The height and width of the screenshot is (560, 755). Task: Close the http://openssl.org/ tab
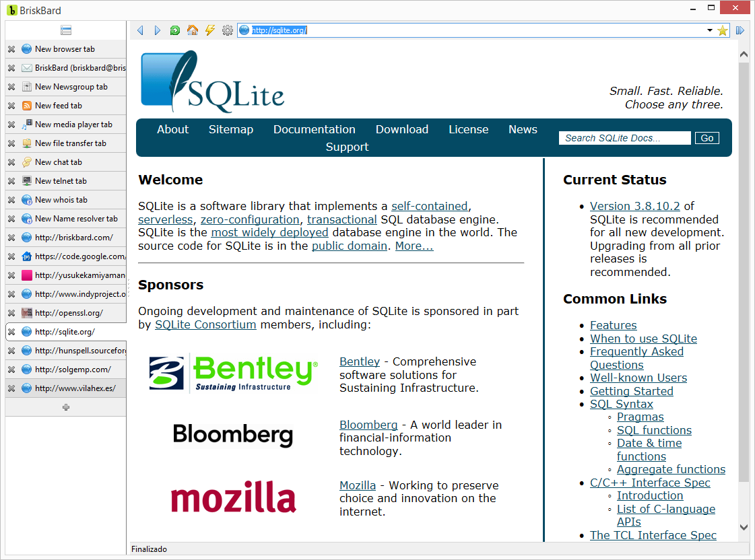[11, 313]
